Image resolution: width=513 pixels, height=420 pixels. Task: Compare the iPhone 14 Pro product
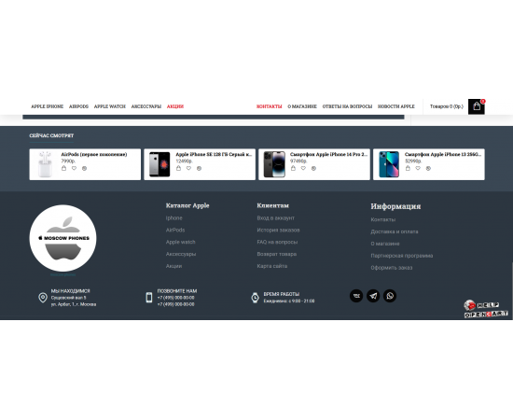(313, 168)
